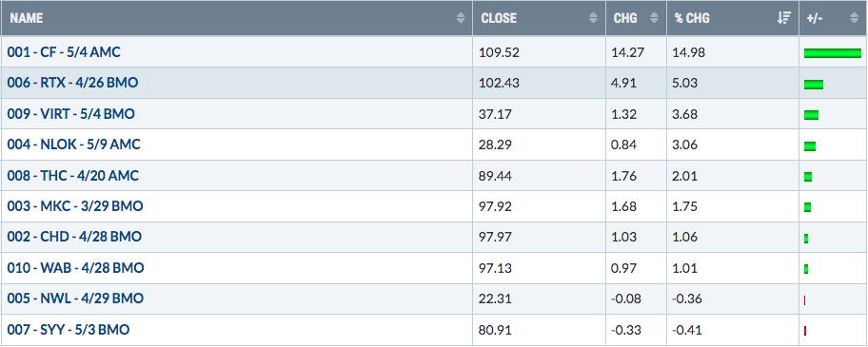Click the long green bar for CF

click(833, 53)
